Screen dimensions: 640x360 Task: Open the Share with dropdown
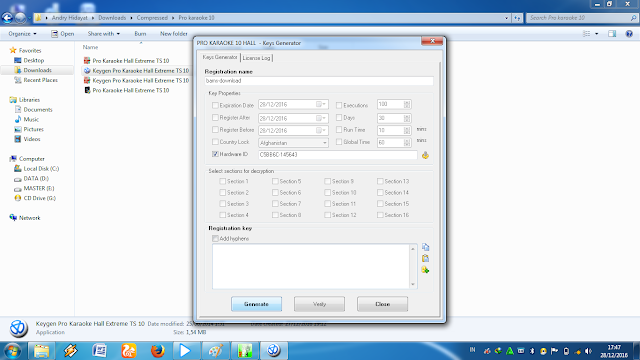click(104, 34)
